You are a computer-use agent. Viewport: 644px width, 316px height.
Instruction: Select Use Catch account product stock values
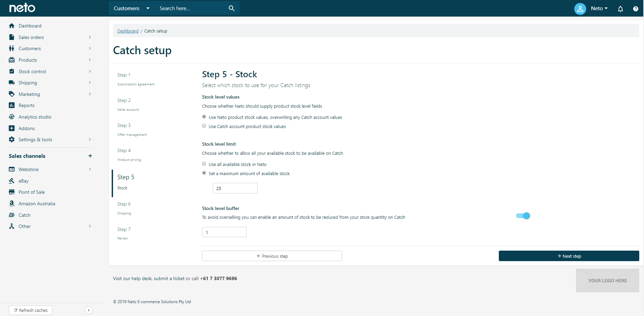[x=204, y=126]
